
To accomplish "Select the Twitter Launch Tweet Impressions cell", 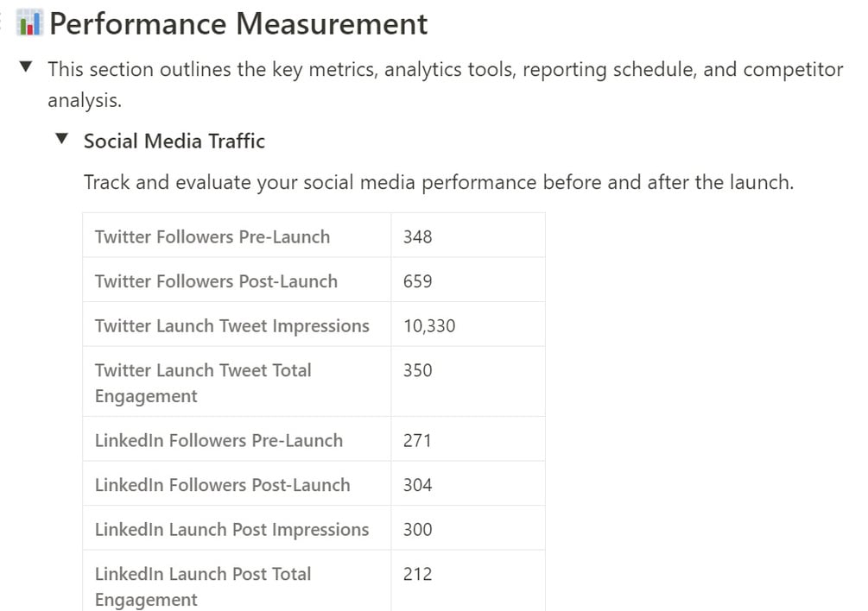I will click(237, 324).
